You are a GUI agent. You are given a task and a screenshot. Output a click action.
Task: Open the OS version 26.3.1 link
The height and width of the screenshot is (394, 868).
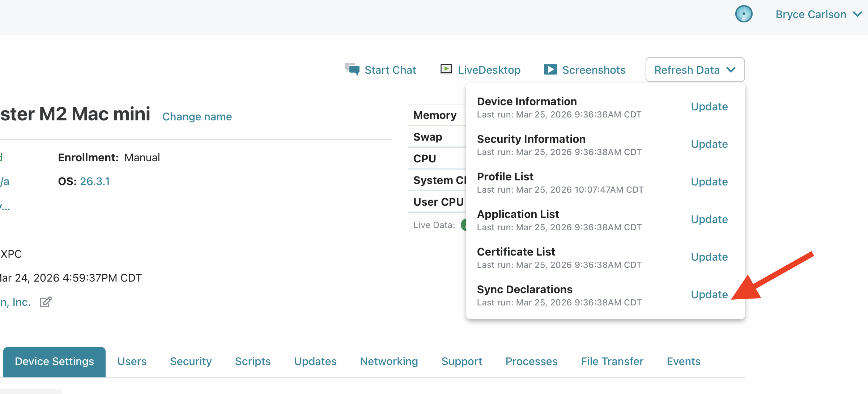click(95, 181)
